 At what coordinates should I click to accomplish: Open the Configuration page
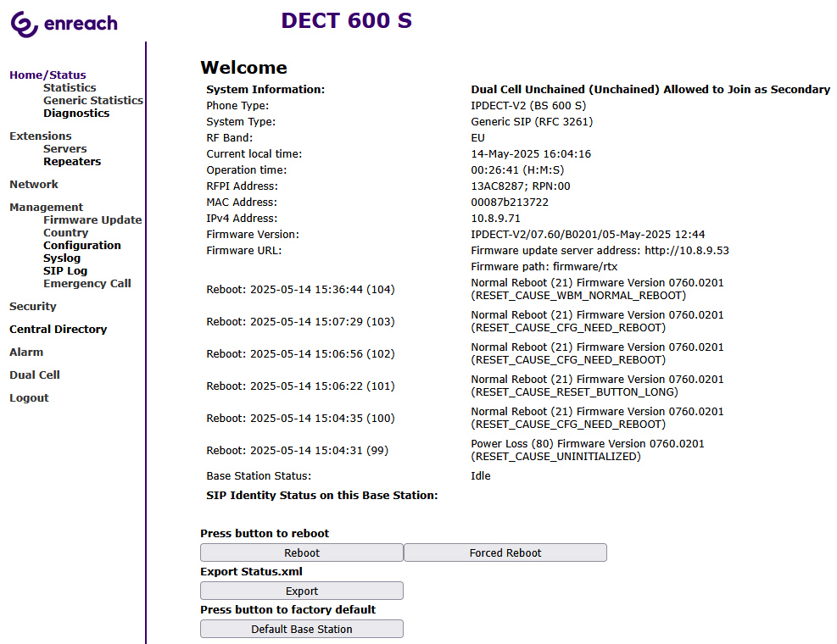pos(82,246)
